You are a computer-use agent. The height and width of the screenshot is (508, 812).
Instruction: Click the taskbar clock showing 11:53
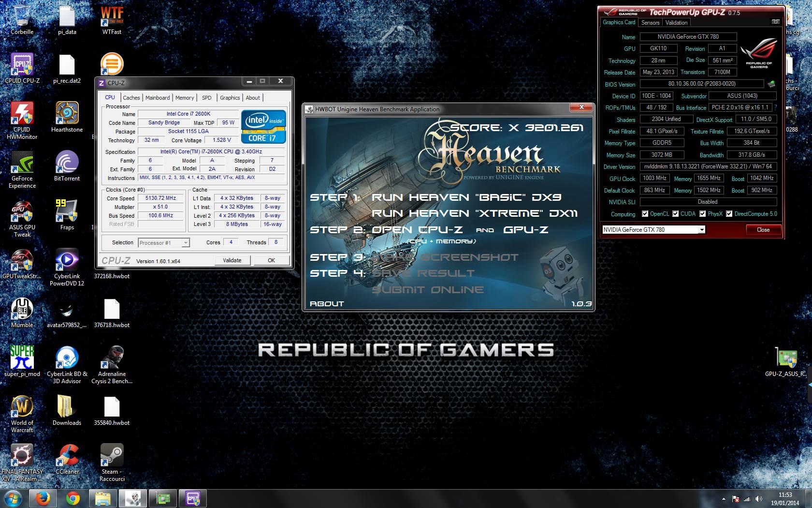coord(785,499)
